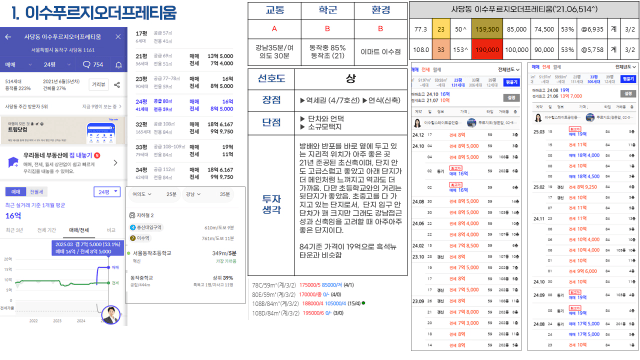Viewport: 640px width, 360px height.
Task: Close the 사당동 이수푸르지오더프레티움 panel with the X
Action: [x=118, y=37]
